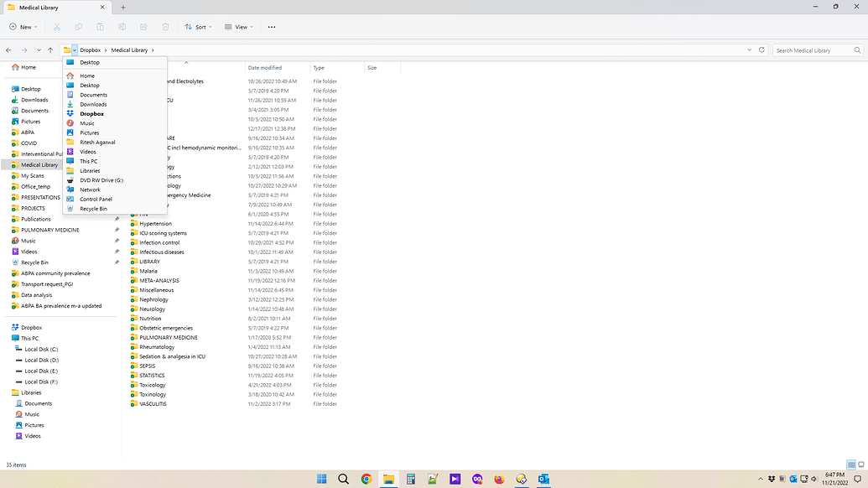868x488 pixels.
Task: Select Documents in the dropdown list
Action: coord(115,95)
